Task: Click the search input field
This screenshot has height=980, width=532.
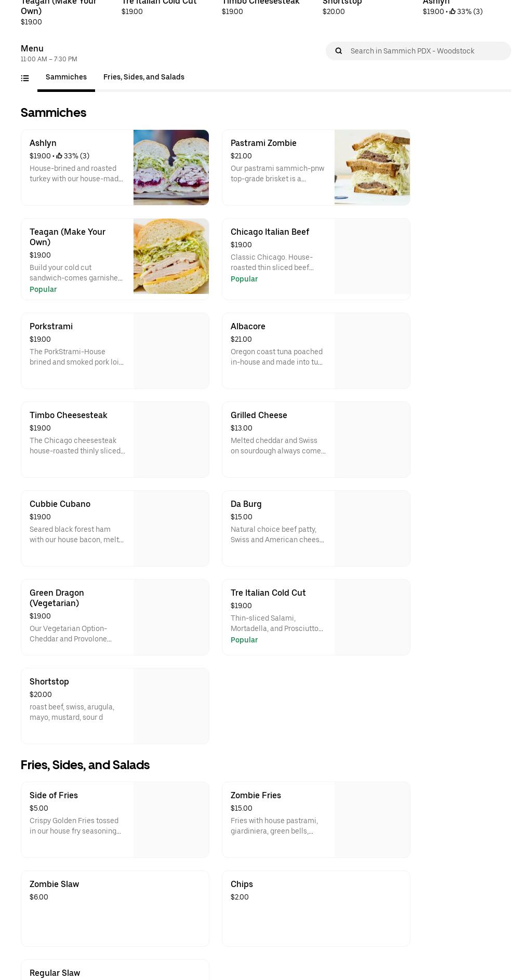Action: tap(426, 51)
